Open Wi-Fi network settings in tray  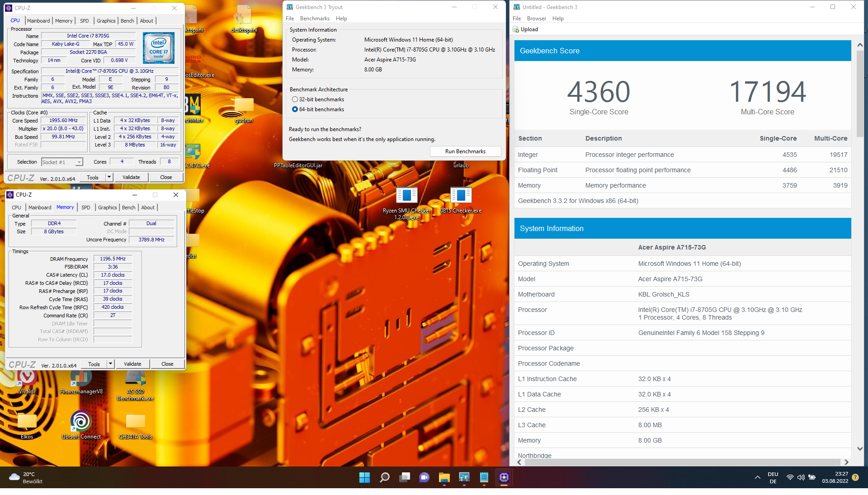coord(790,477)
